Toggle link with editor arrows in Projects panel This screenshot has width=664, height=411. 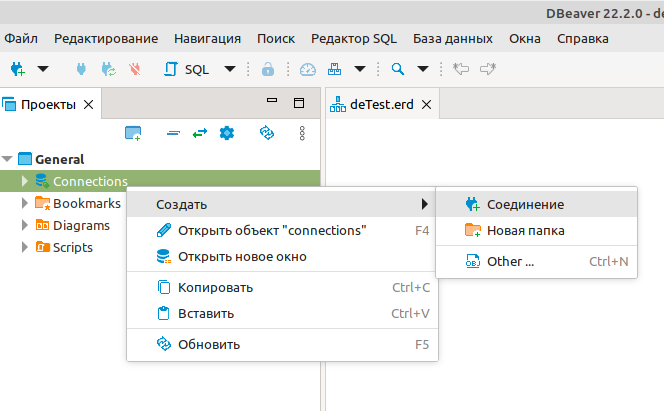point(199,132)
